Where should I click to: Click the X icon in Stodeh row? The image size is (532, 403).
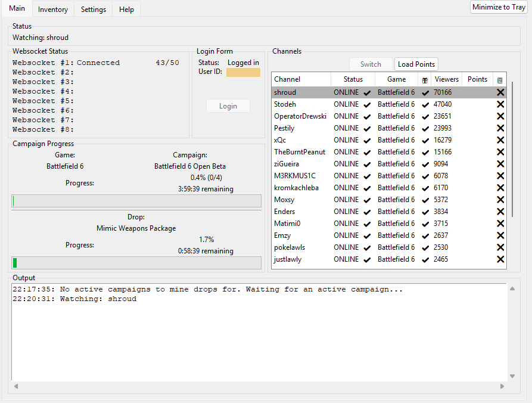(x=500, y=104)
